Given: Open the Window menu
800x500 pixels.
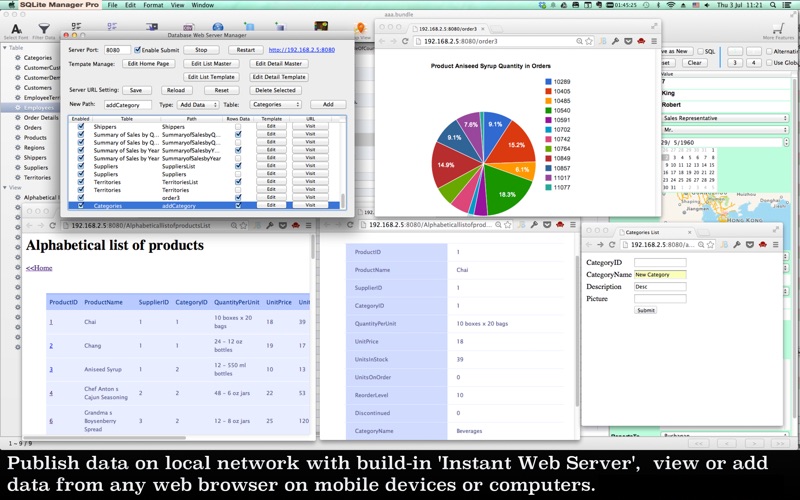Looking at the screenshot, I should (203, 5).
